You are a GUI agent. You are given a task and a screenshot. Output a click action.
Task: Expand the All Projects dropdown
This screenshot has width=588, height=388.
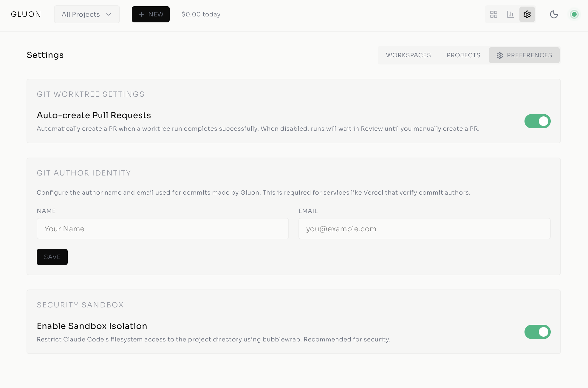click(x=87, y=14)
